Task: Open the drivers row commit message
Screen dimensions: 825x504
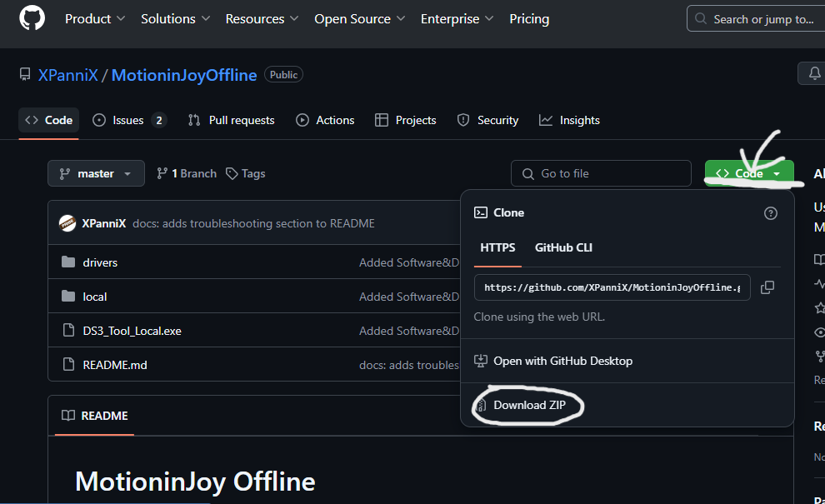Action: (x=409, y=262)
